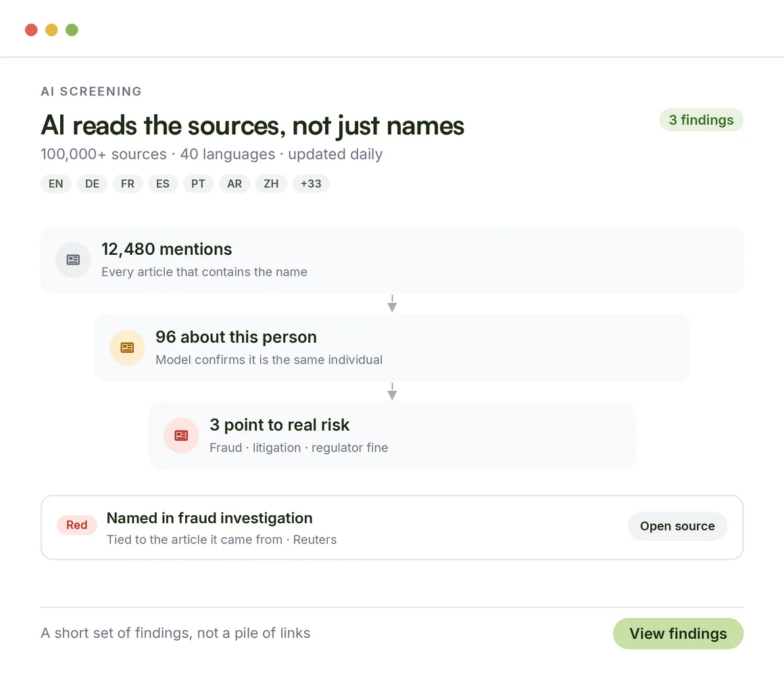Click the Fraud · litigation · regulator fine text
Screen dimensions: 784x676
[299, 448]
